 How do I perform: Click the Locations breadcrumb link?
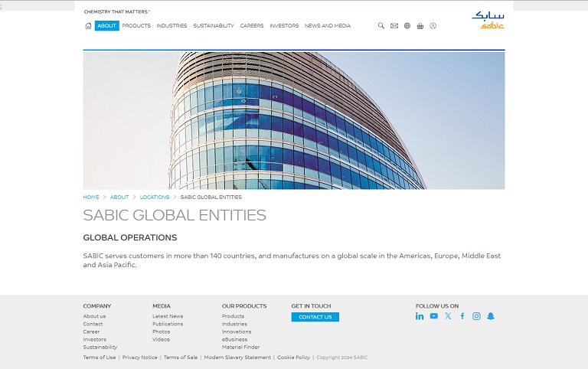point(155,198)
